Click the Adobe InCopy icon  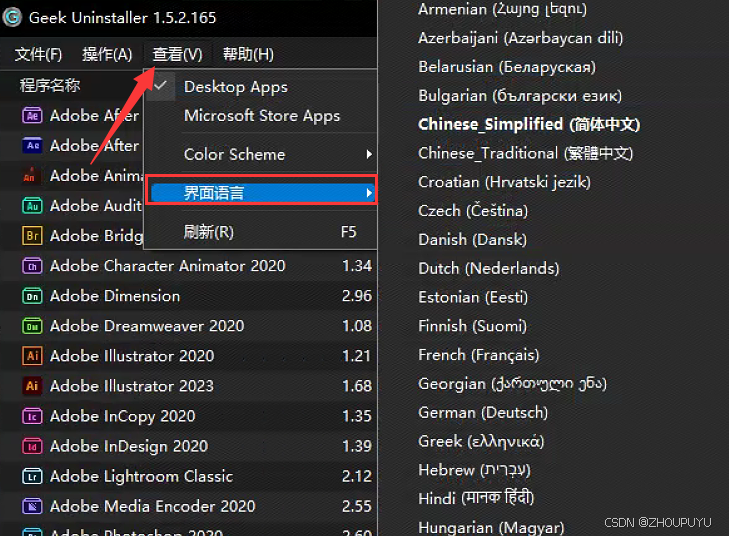click(32, 416)
